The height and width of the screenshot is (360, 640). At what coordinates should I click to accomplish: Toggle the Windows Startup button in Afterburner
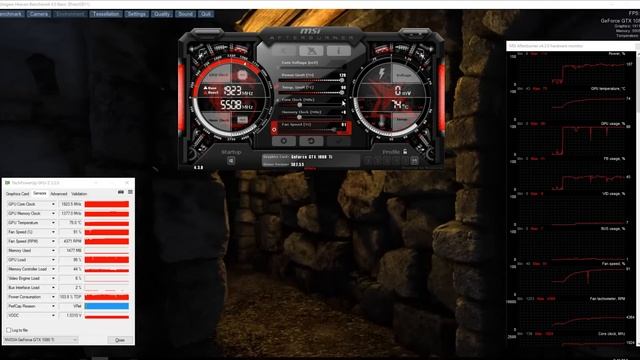tap(231, 160)
